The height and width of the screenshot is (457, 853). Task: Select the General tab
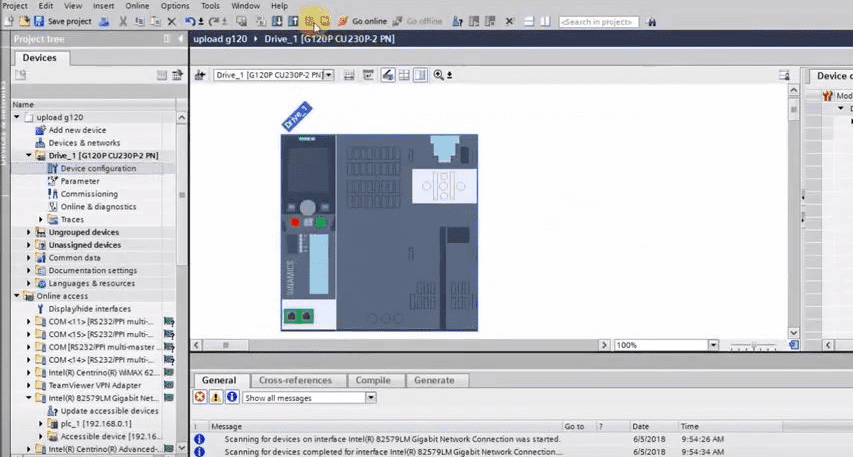[x=219, y=380]
